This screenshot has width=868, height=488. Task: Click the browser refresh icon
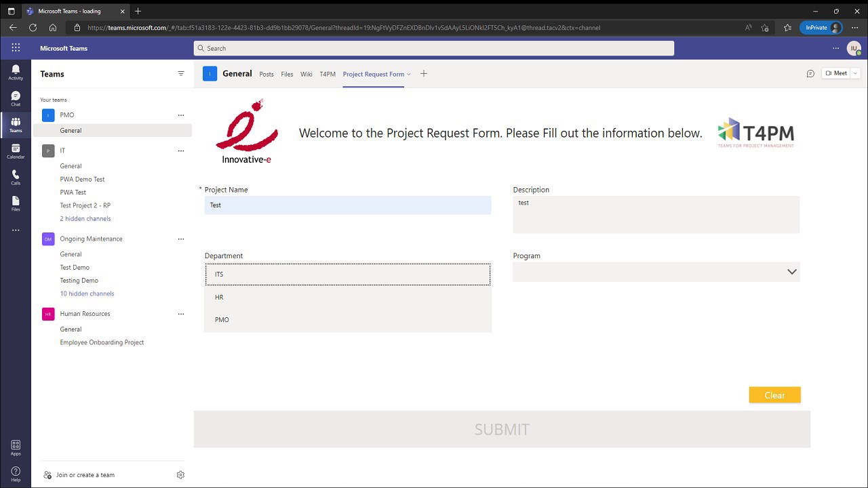[33, 28]
